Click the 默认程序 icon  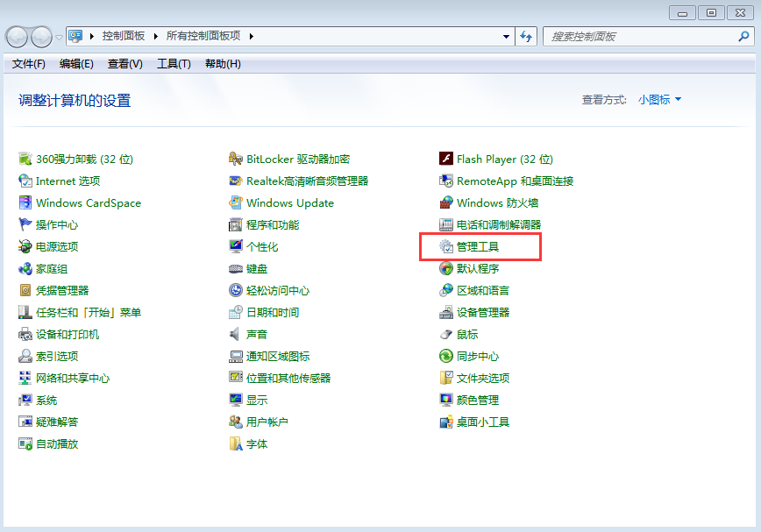click(x=446, y=268)
